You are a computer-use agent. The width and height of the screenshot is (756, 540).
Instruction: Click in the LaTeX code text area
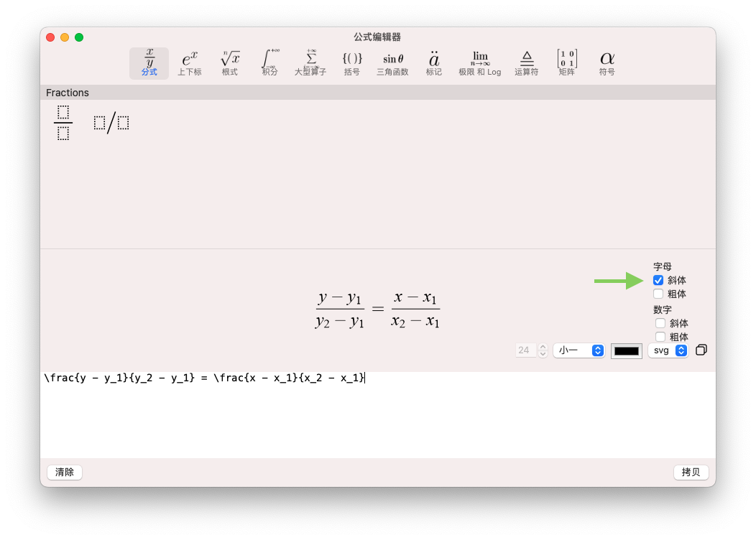pos(377,414)
